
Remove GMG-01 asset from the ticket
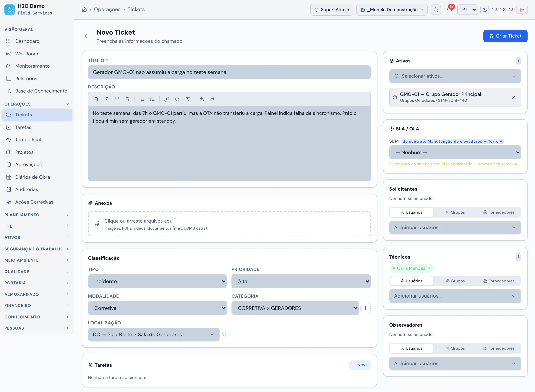(514, 97)
